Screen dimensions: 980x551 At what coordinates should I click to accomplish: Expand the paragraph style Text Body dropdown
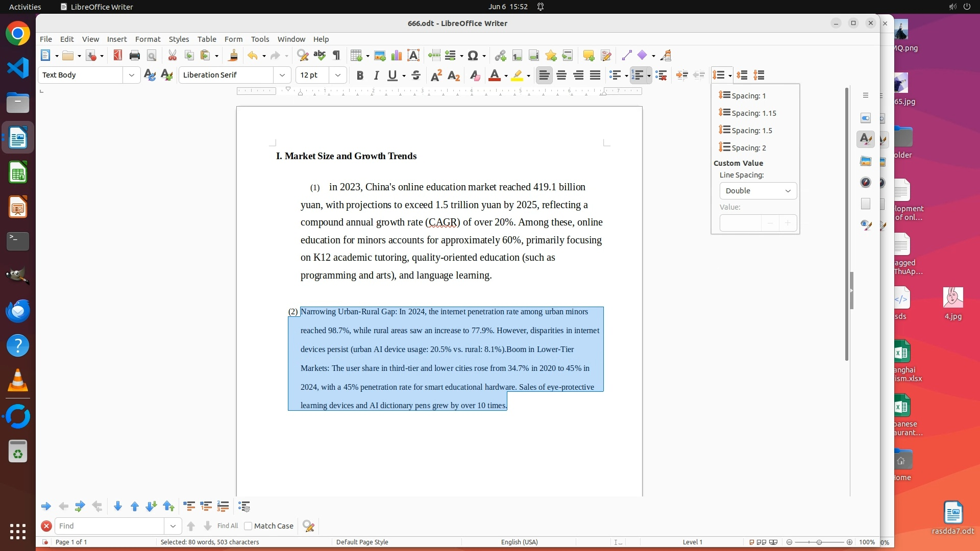coord(132,76)
